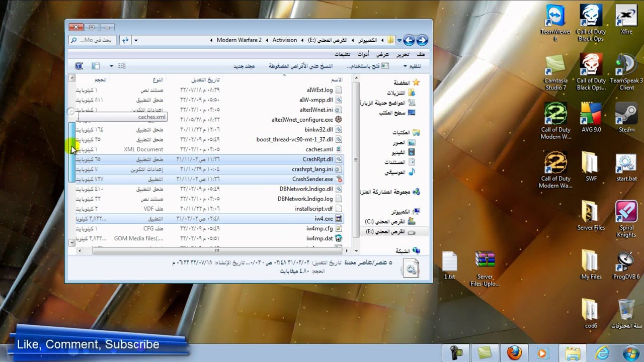Open the TeamViewer 6 desktop shortcut

coord(555,23)
